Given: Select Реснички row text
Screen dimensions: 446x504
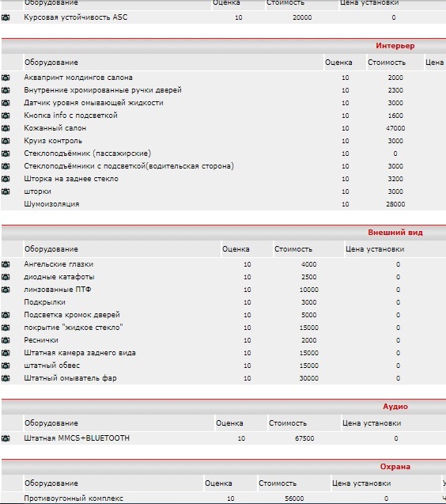Looking at the screenshot, I should click(41, 340).
